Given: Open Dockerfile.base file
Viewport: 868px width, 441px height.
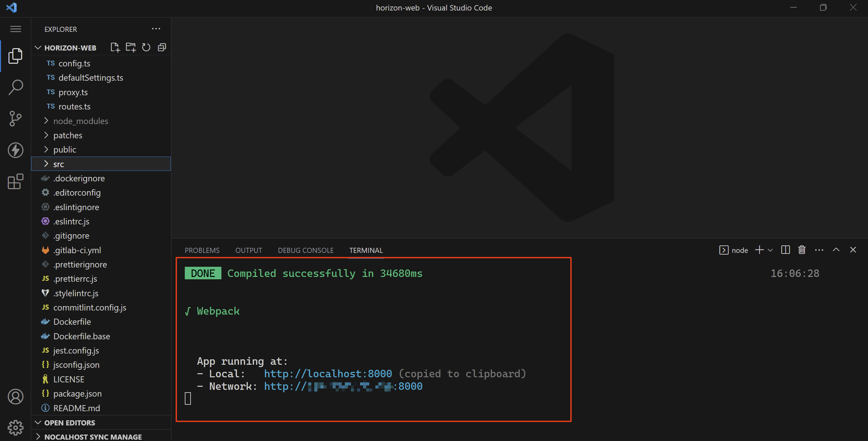Looking at the screenshot, I should 101,336.
